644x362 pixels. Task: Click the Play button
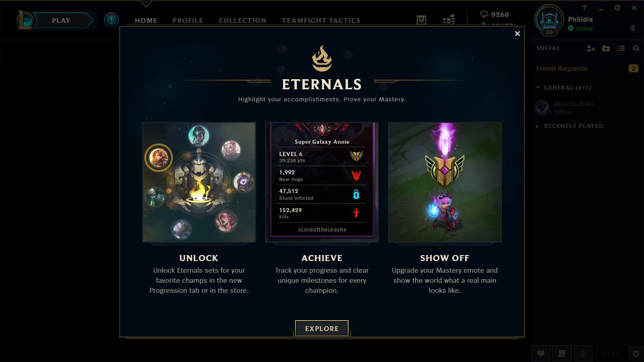click(61, 21)
